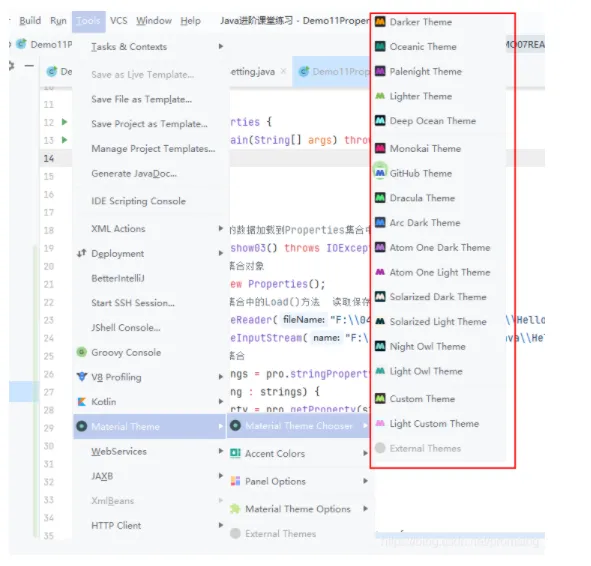591x566 pixels.
Task: Close the etting.java editor tab
Action: (283, 71)
